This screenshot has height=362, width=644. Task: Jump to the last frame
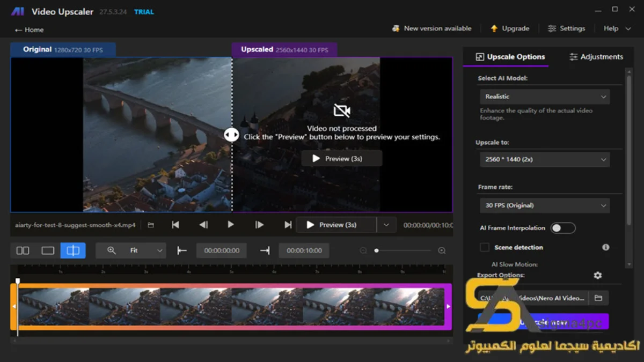tap(288, 225)
